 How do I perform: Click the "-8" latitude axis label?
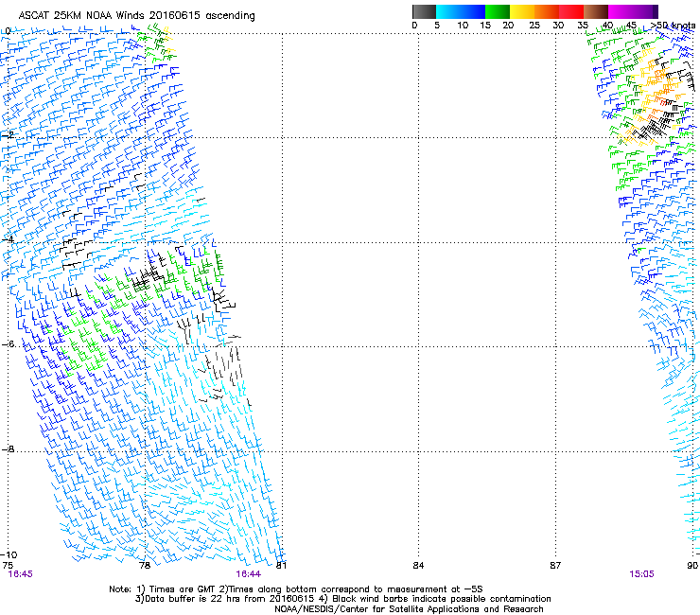[x=8, y=448]
